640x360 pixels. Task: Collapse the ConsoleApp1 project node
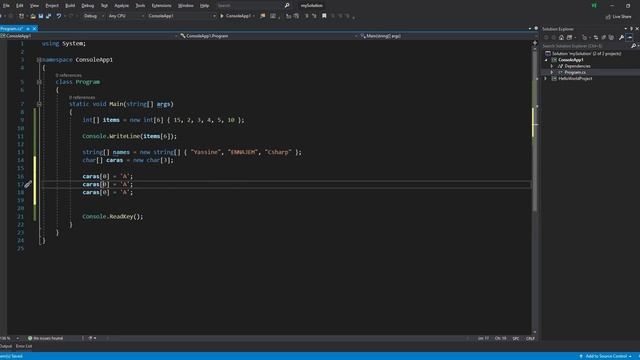[546, 60]
